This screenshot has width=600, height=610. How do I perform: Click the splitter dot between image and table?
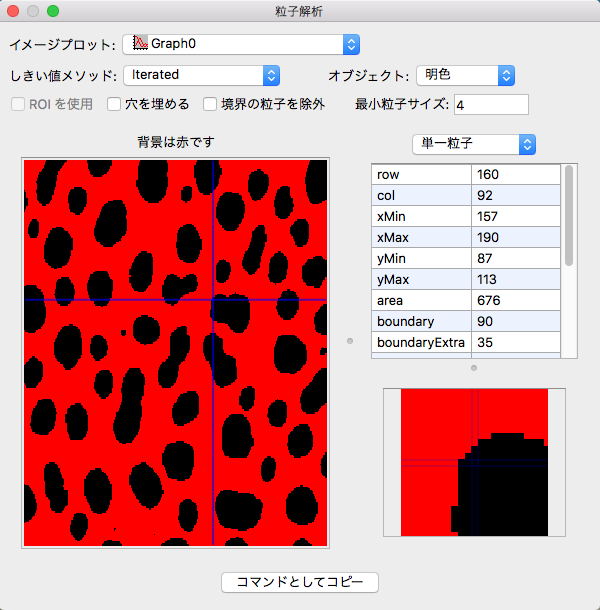[x=350, y=341]
